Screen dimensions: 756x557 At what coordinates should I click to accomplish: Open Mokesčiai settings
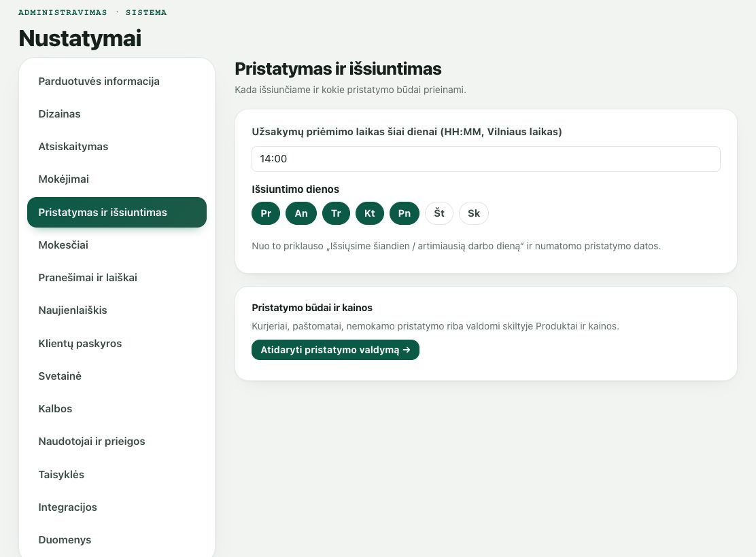[x=117, y=245]
